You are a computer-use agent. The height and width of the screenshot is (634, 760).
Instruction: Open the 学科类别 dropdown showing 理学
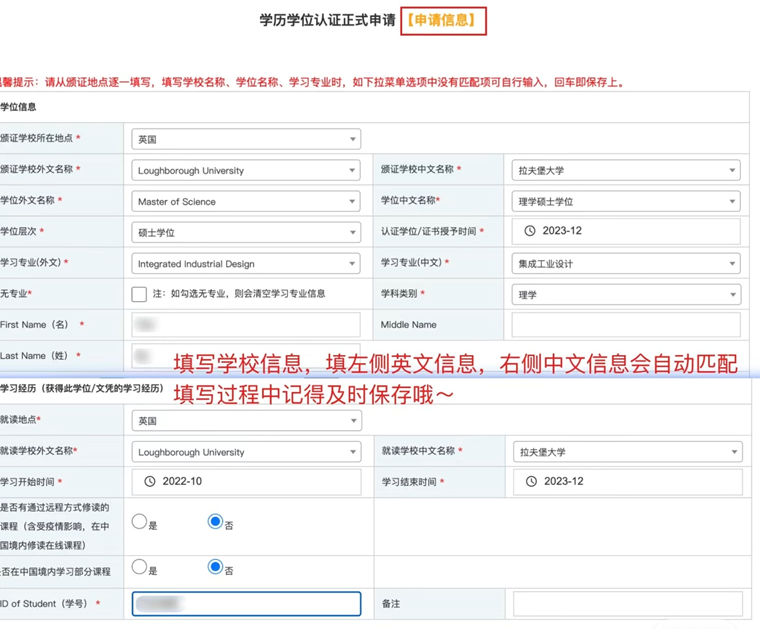pos(626,294)
